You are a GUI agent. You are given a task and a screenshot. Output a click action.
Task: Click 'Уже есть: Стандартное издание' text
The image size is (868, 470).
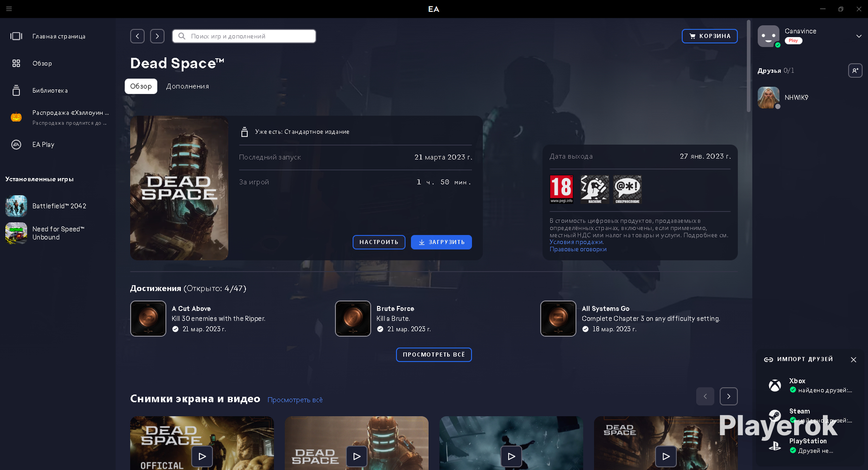point(302,132)
